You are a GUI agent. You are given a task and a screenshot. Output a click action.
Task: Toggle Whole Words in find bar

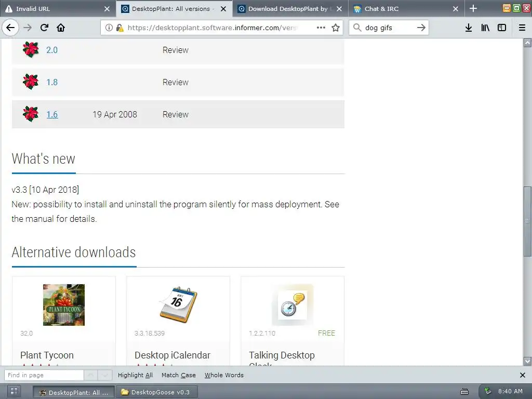(224, 375)
